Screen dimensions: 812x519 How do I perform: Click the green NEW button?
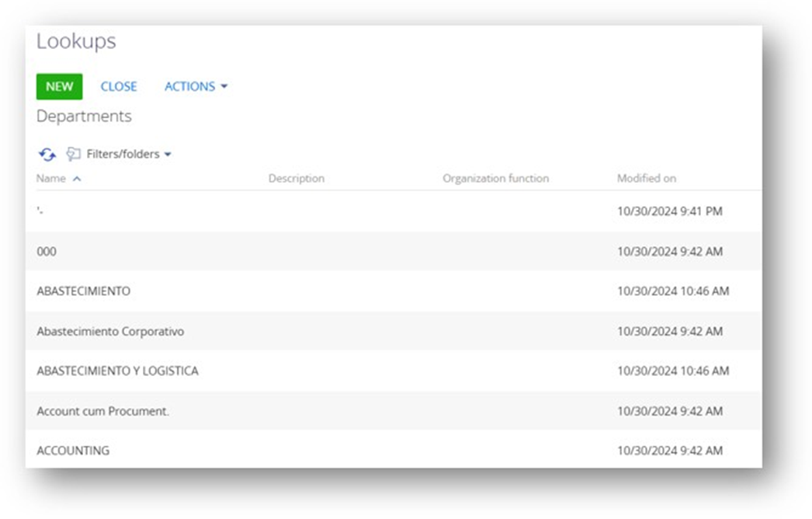tap(59, 86)
